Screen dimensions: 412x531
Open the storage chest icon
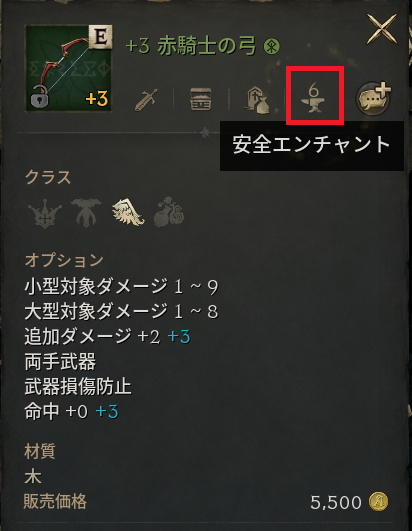201,99
